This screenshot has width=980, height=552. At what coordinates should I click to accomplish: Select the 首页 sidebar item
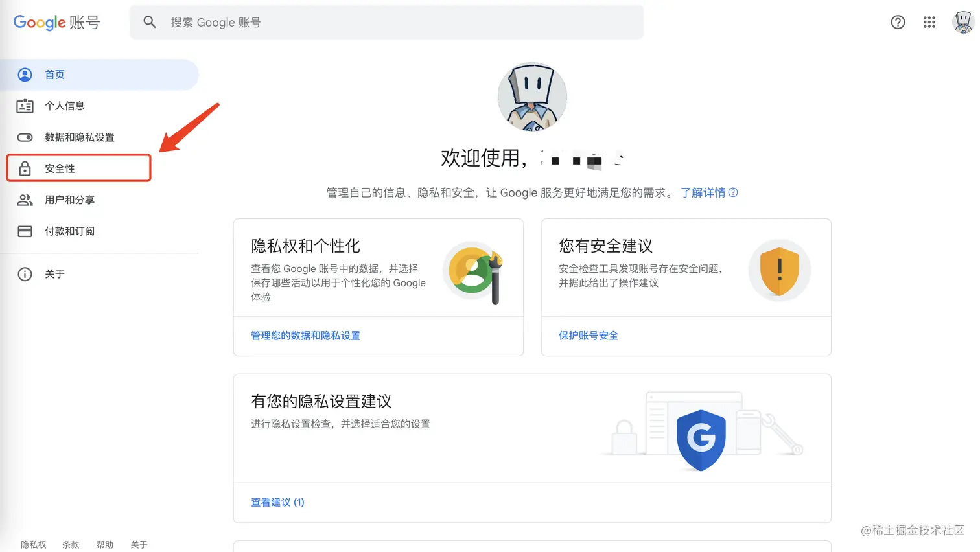click(99, 75)
